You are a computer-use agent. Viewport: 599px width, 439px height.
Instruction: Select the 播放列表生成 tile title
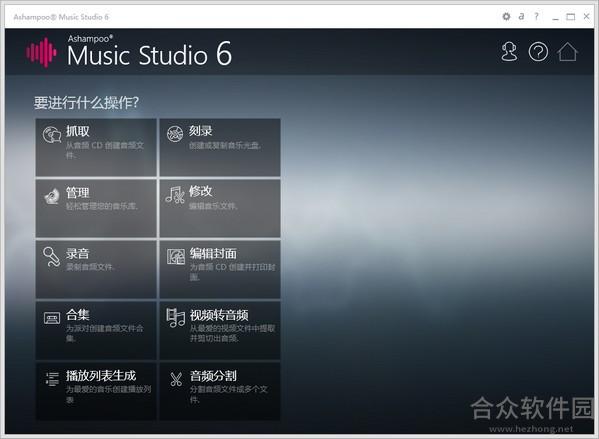tap(101, 376)
